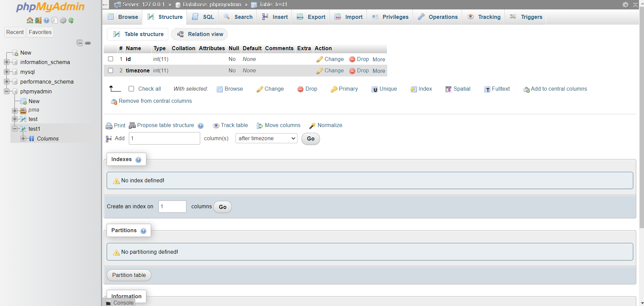The height and width of the screenshot is (306, 644).
Task: Open the 'after timezone' position dropdown
Action: (266, 138)
